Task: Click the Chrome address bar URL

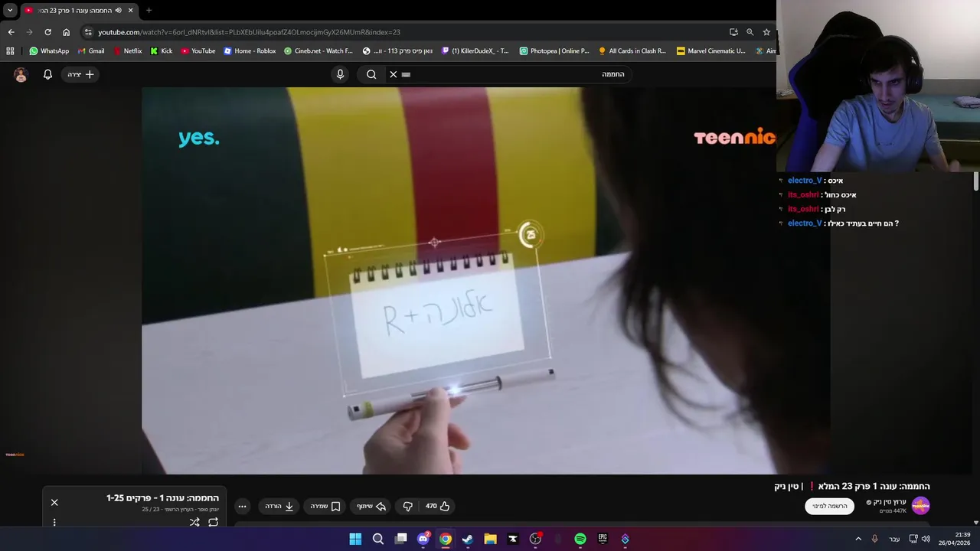Action: tap(249, 32)
